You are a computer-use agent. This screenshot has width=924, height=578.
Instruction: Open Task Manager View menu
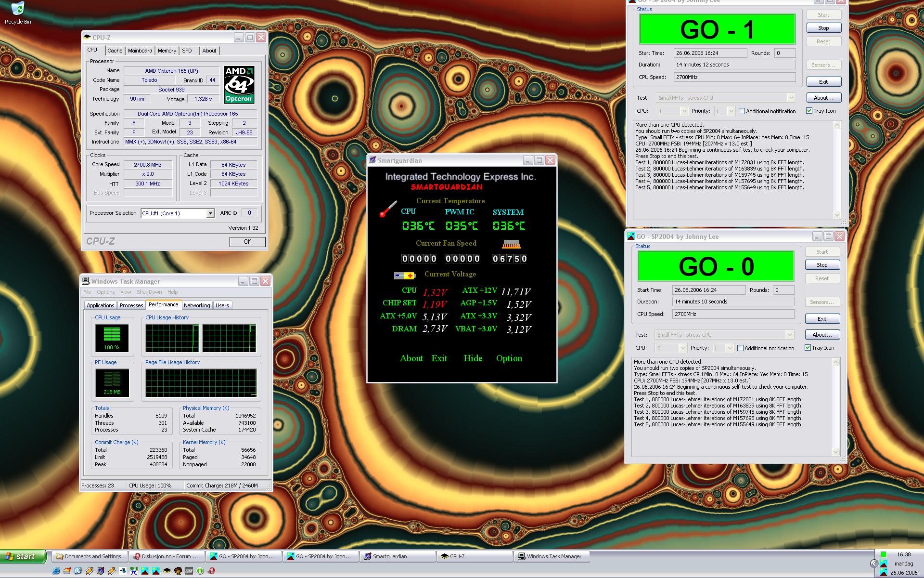(x=126, y=292)
